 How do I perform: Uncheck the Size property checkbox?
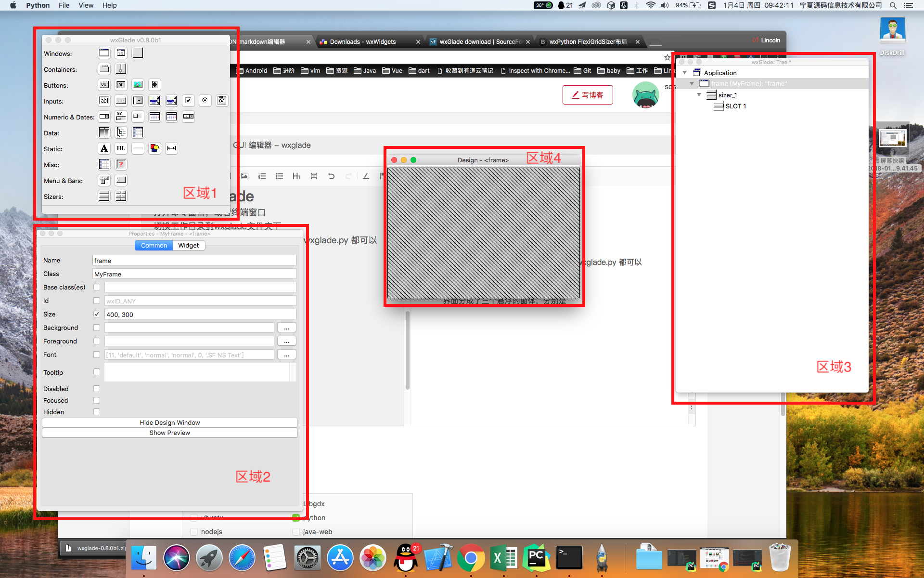tap(97, 314)
